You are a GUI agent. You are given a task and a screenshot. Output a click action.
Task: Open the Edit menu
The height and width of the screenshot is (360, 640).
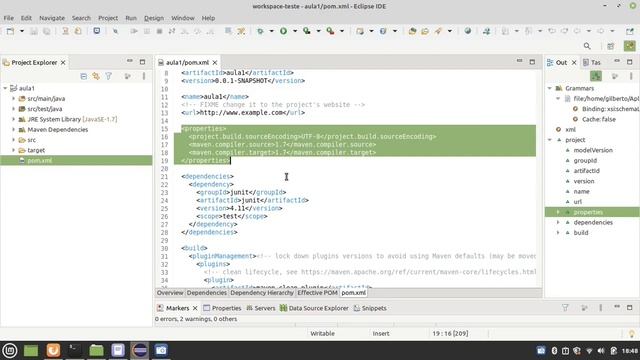(26, 18)
